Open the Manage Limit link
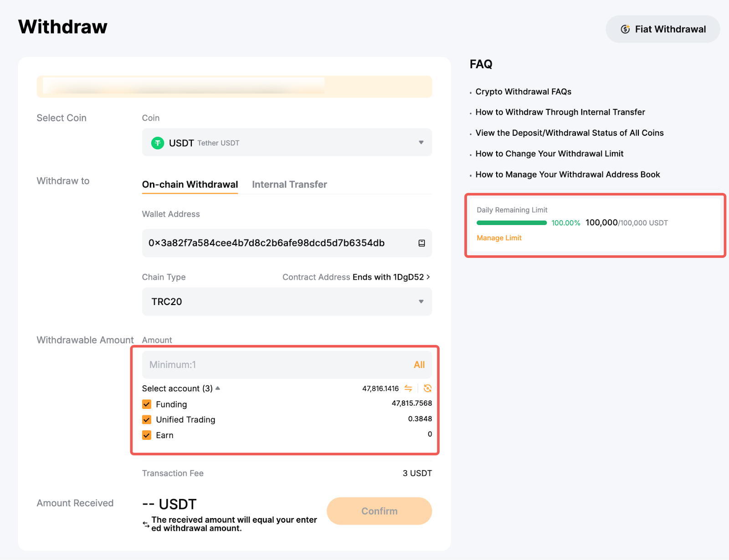The image size is (729, 560). [499, 238]
